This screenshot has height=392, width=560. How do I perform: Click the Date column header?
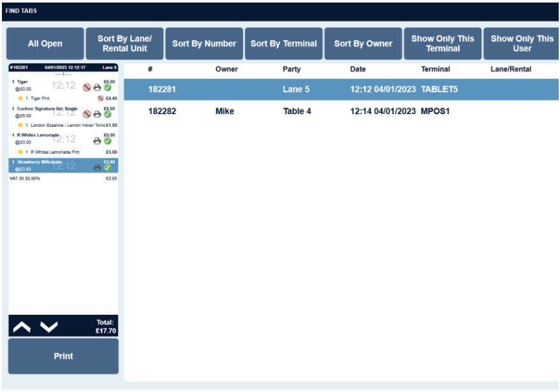coord(358,69)
